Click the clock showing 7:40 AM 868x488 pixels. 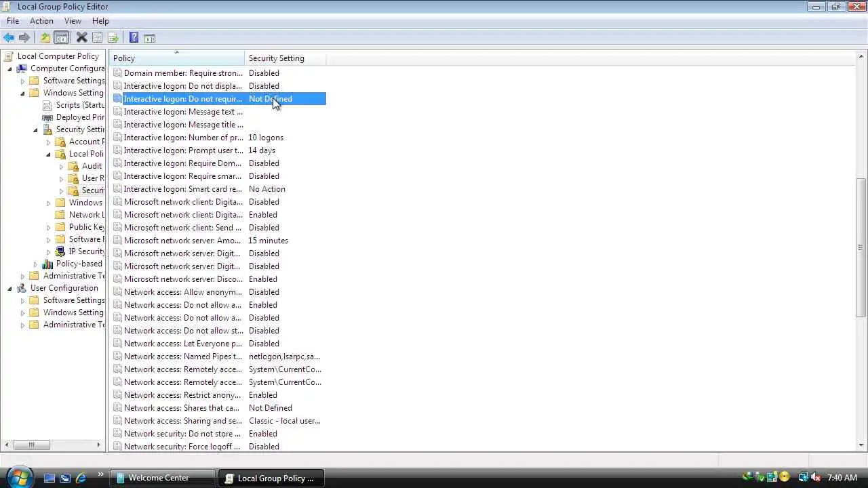842,478
